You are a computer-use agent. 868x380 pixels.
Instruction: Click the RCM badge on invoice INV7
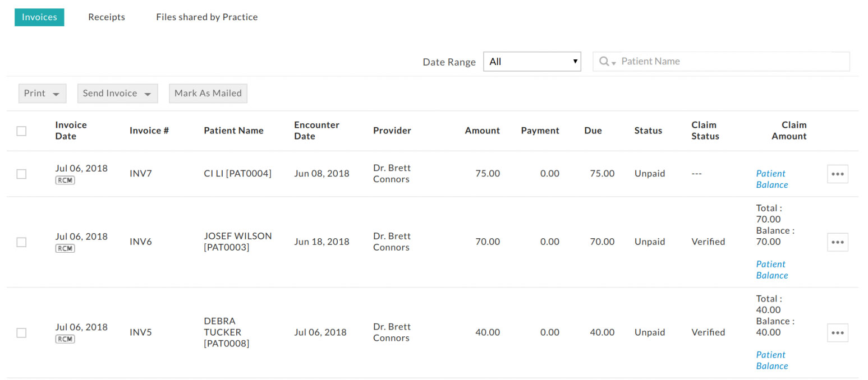coord(65,180)
